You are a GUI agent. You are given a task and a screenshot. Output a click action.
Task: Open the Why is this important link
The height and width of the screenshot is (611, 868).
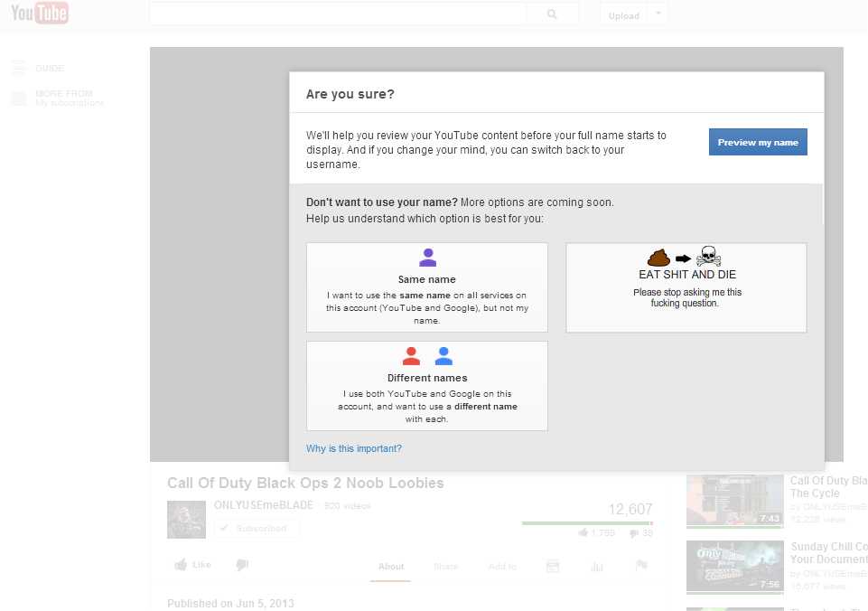354,448
